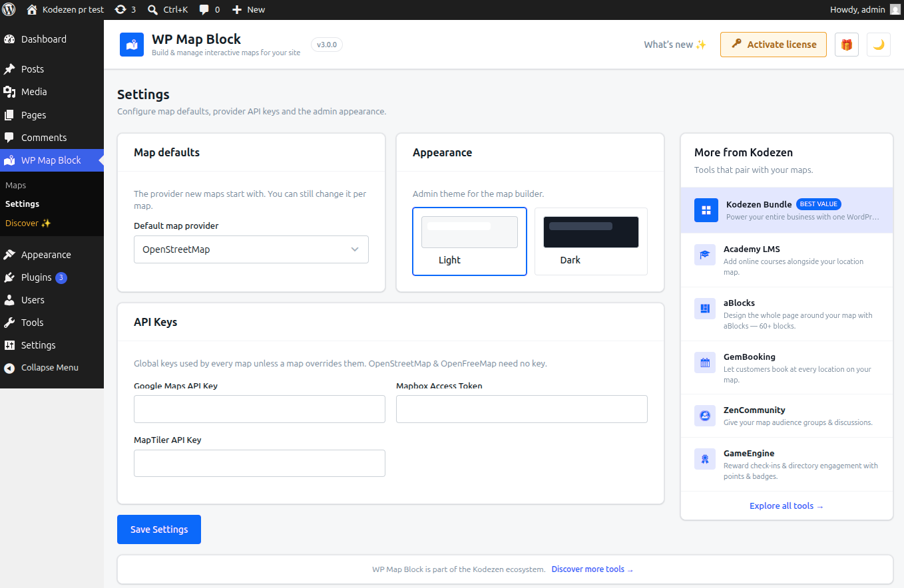Click the Activate license button

(774, 45)
